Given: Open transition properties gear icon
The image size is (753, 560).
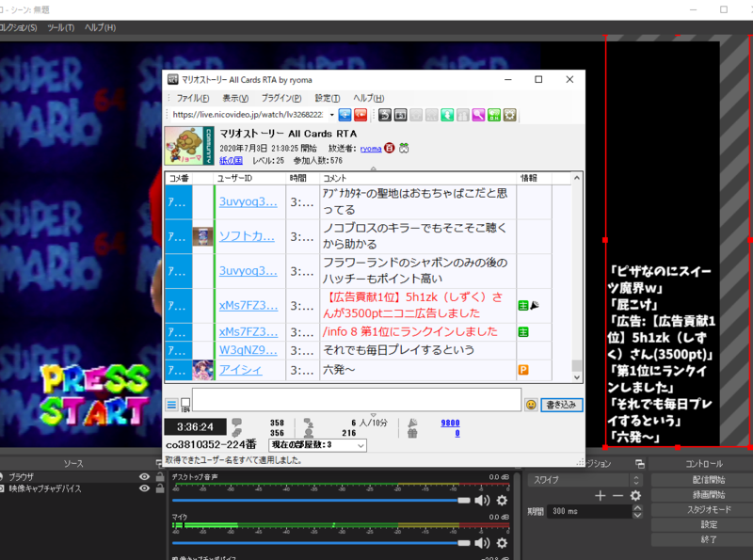Looking at the screenshot, I should coord(635,496).
